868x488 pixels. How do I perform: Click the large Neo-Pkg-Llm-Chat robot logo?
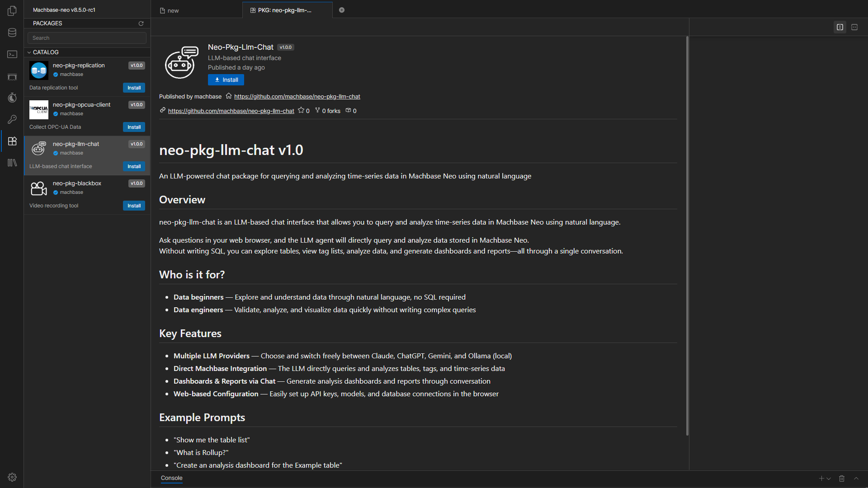point(181,62)
